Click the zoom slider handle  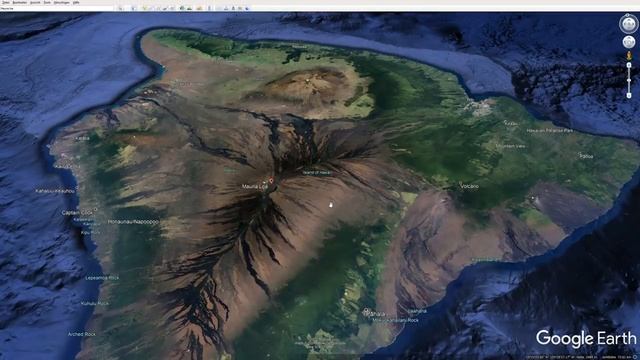coord(629,80)
